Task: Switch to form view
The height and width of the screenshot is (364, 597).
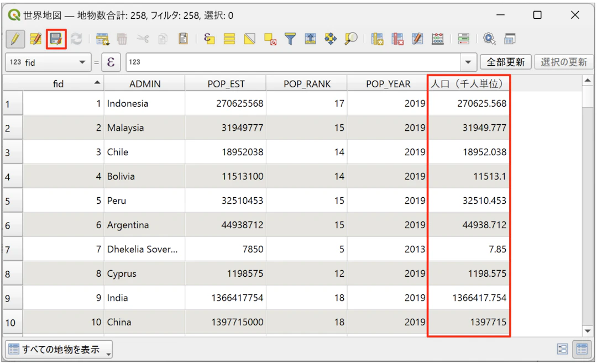Action: click(563, 349)
